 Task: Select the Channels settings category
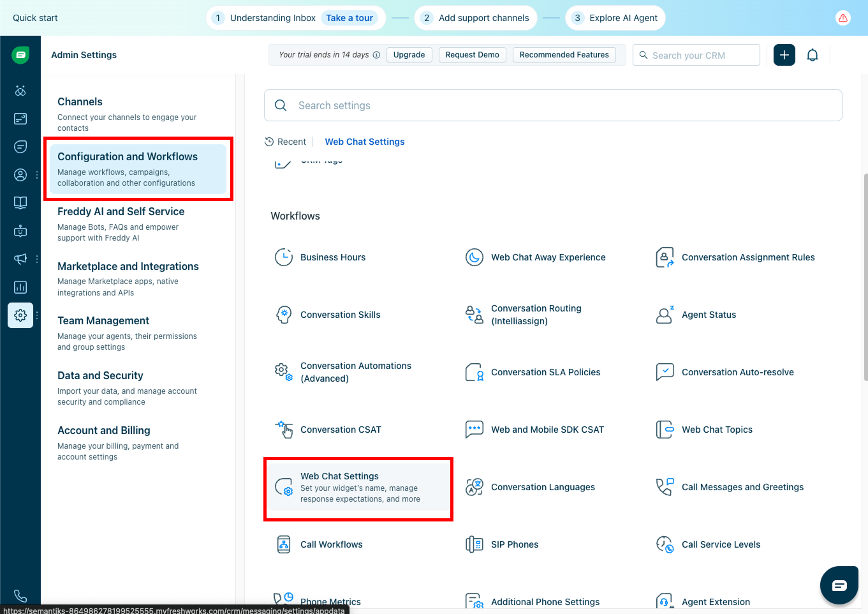coord(138,114)
